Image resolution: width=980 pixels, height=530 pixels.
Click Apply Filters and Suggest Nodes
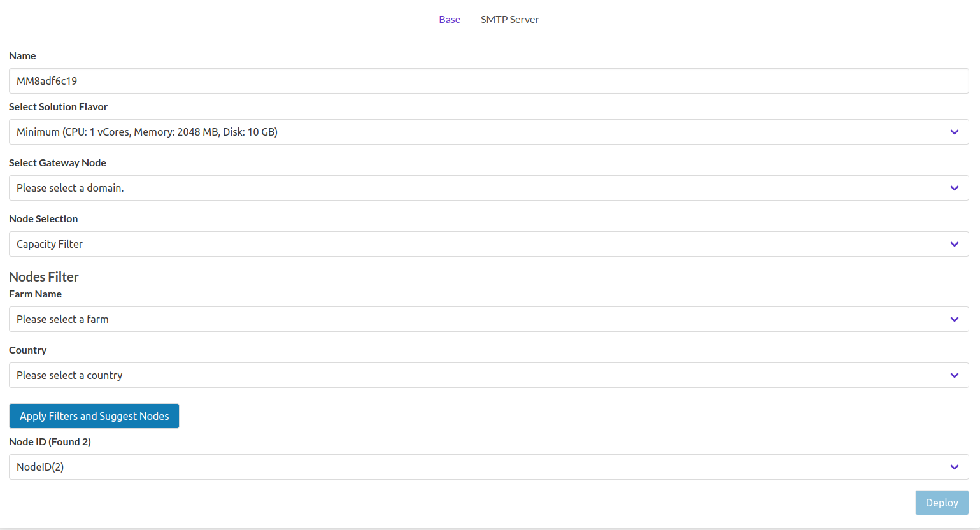tap(94, 415)
